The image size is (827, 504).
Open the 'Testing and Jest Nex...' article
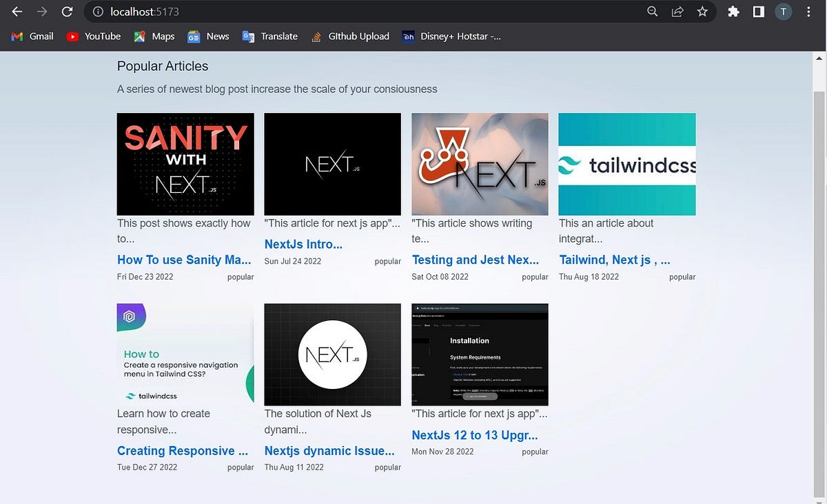point(475,260)
